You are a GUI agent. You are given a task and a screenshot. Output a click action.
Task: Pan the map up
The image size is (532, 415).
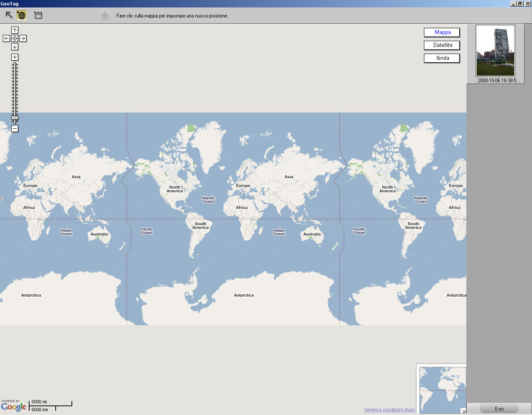pyautogui.click(x=15, y=30)
